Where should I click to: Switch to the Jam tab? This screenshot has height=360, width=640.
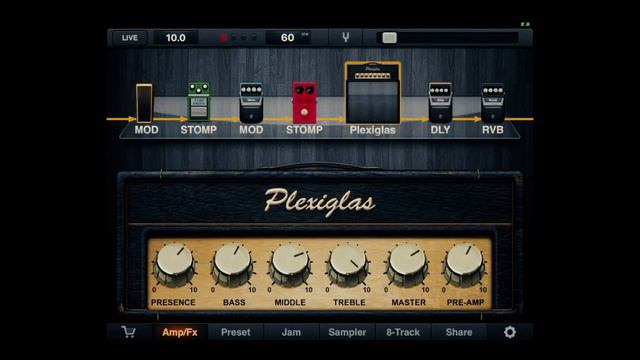(x=291, y=332)
